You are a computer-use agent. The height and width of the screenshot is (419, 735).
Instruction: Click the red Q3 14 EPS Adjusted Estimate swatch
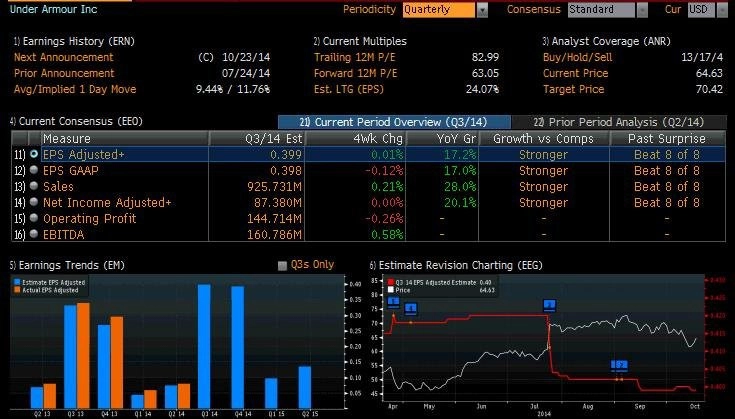(x=390, y=283)
